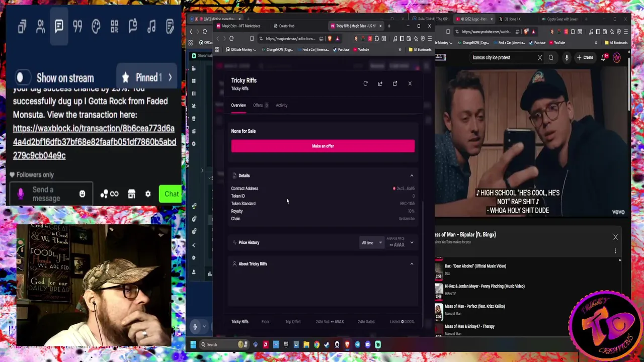
Task: Expand the Pinned 1 messages
Action: point(147,77)
